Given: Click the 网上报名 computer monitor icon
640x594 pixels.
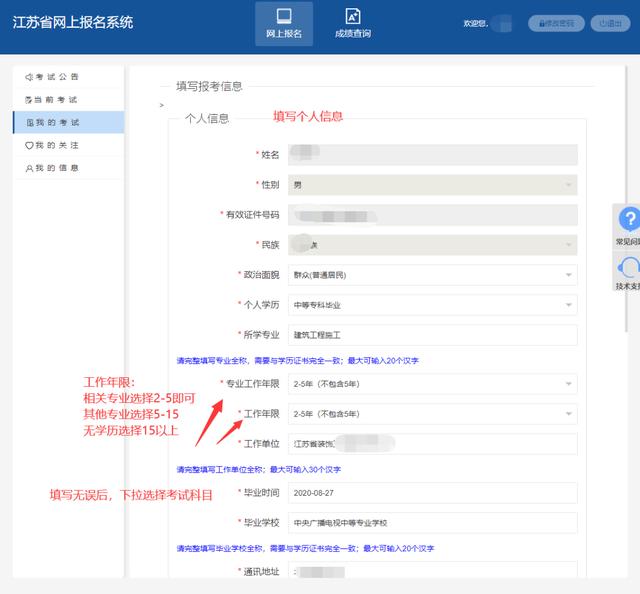Looking at the screenshot, I should tap(284, 16).
